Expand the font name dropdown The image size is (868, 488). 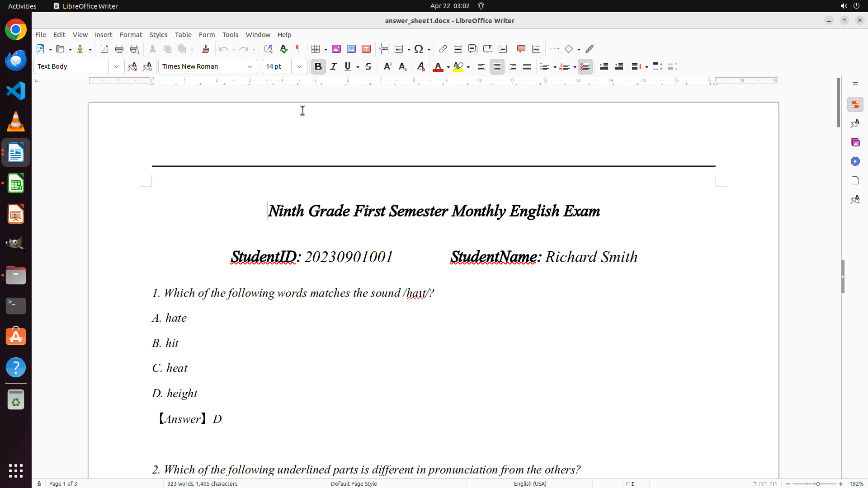250,66
